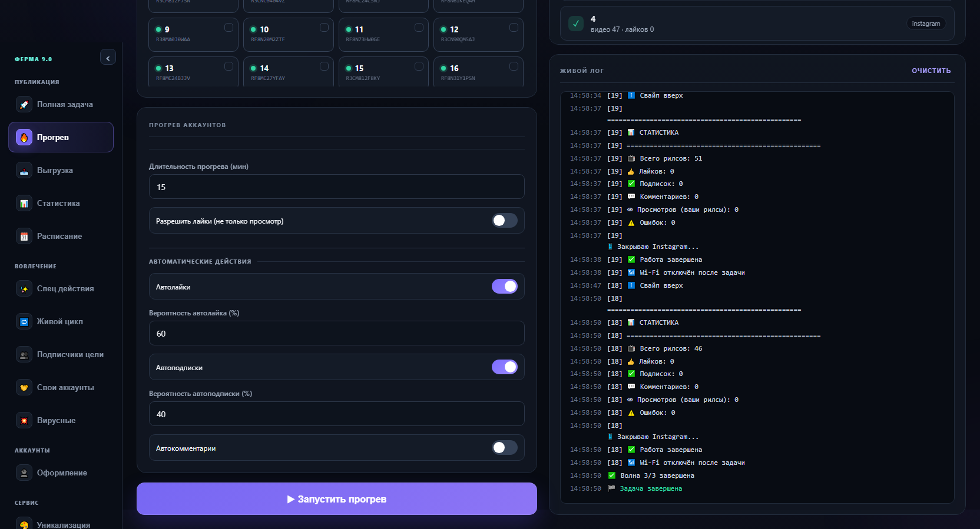Click the rocket icon for Полная задача
This screenshot has width=980, height=529.
click(24, 105)
